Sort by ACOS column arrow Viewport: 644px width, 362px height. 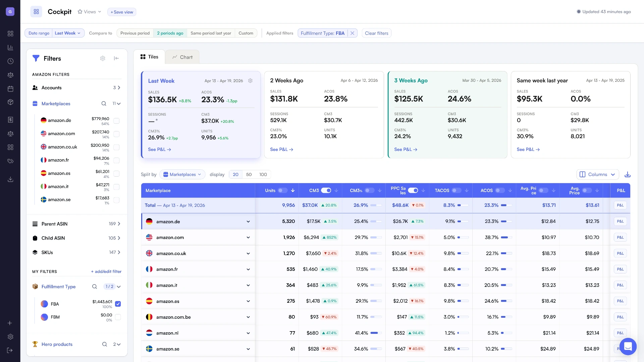tap(510, 190)
